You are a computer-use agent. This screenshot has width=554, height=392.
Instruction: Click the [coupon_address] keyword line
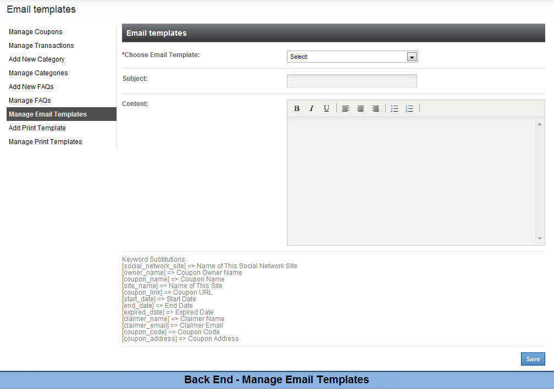(x=180, y=339)
